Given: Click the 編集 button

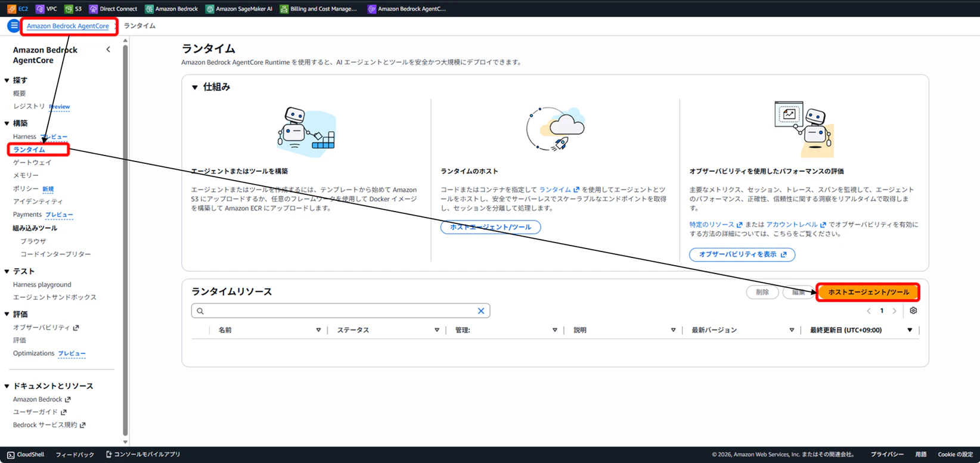Looking at the screenshot, I should tap(798, 293).
